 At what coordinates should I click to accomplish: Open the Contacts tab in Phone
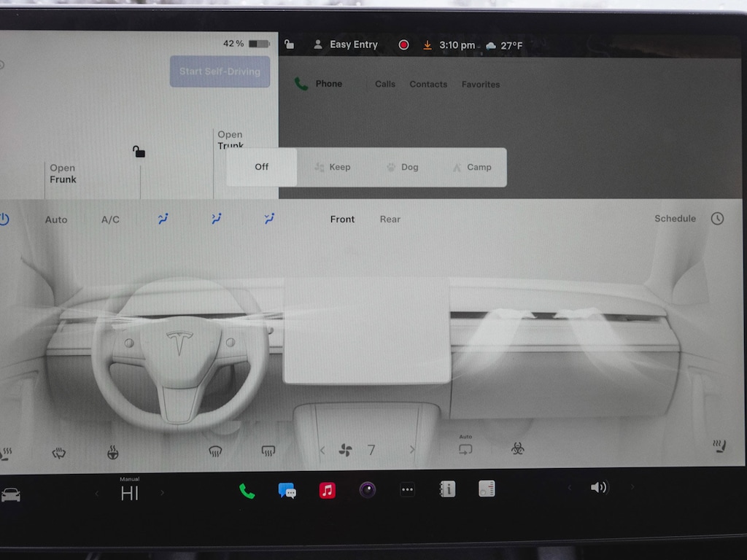coord(428,85)
